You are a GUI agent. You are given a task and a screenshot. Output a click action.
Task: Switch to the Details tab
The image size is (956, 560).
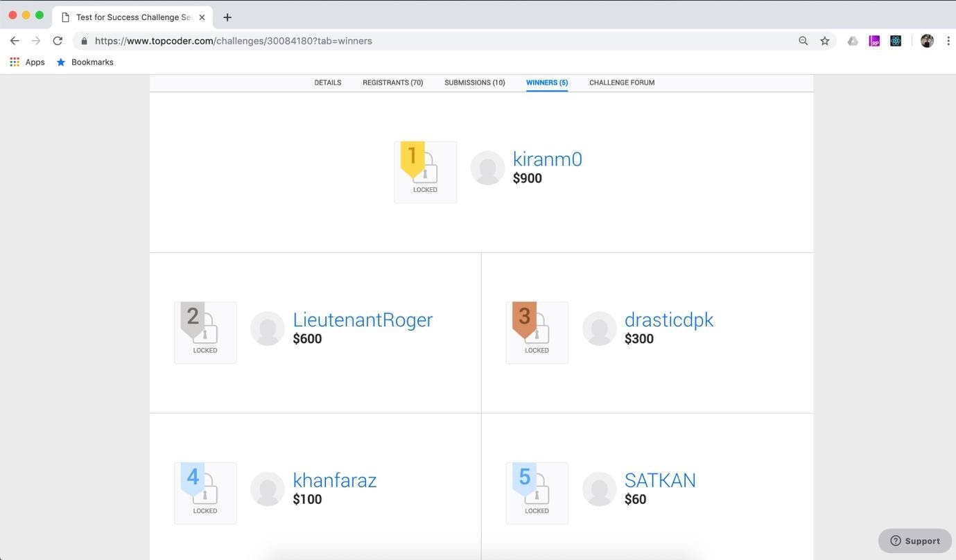(x=328, y=82)
